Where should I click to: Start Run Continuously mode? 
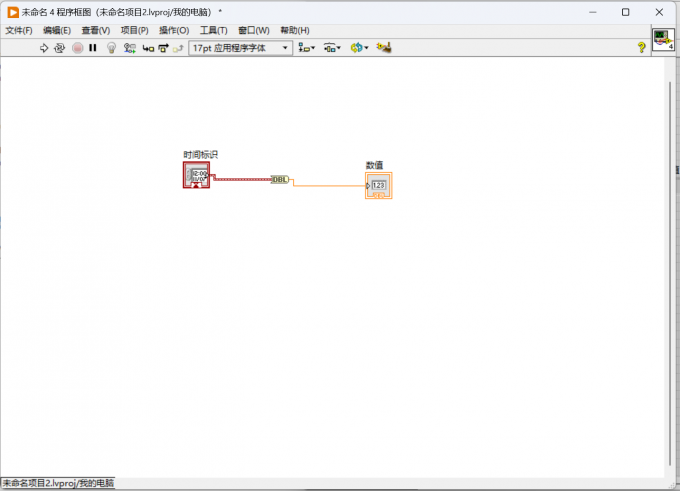pos(59,48)
